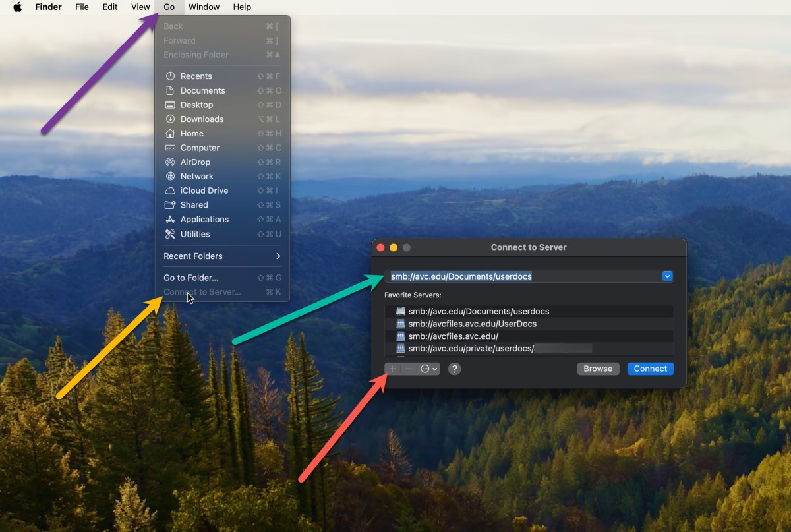Click the Utilities tools icon
The image size is (791, 532).
(170, 234)
